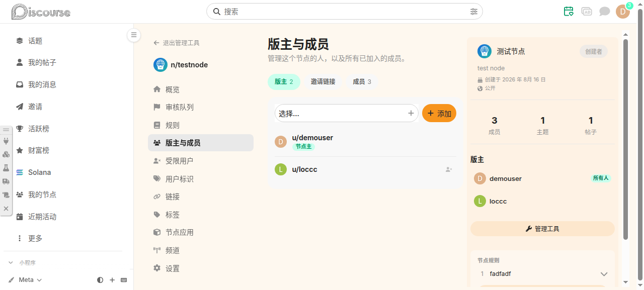Image resolution: width=644 pixels, height=290 pixels.
Task: Switch to the 邀请链接 tab
Action: (x=323, y=81)
